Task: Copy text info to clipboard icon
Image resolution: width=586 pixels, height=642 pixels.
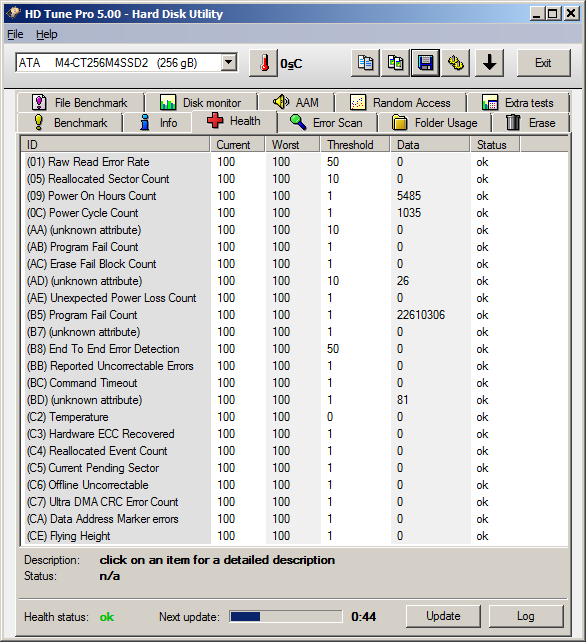Action: point(365,63)
